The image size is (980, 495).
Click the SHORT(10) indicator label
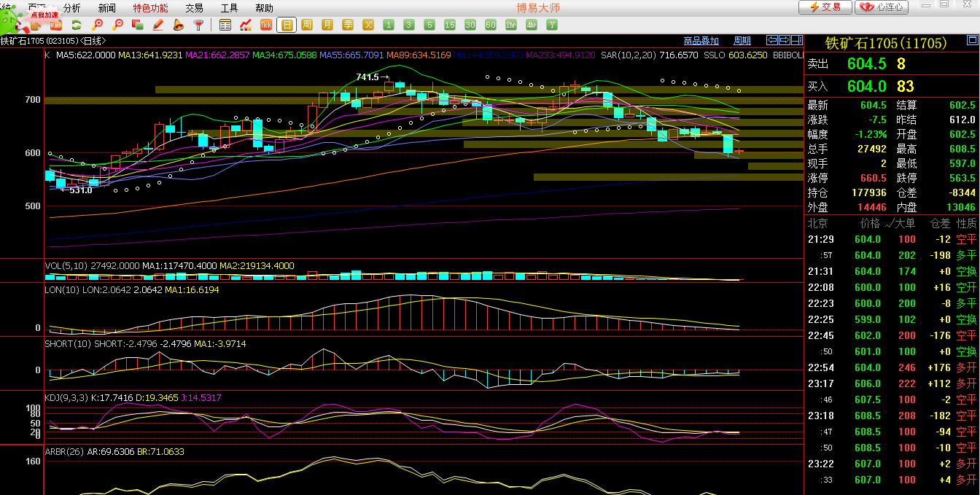(x=69, y=343)
